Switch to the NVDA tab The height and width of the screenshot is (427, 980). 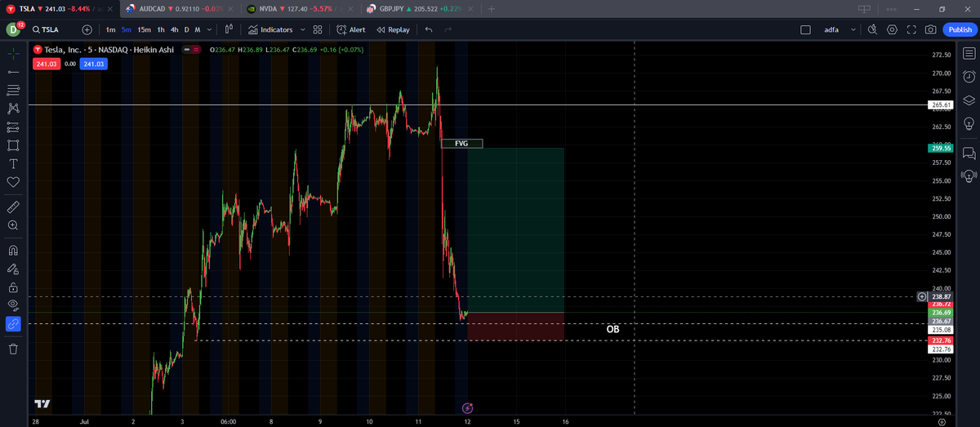[299, 8]
